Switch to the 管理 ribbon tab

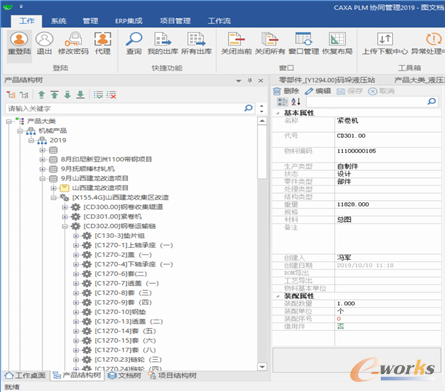pyautogui.click(x=90, y=21)
